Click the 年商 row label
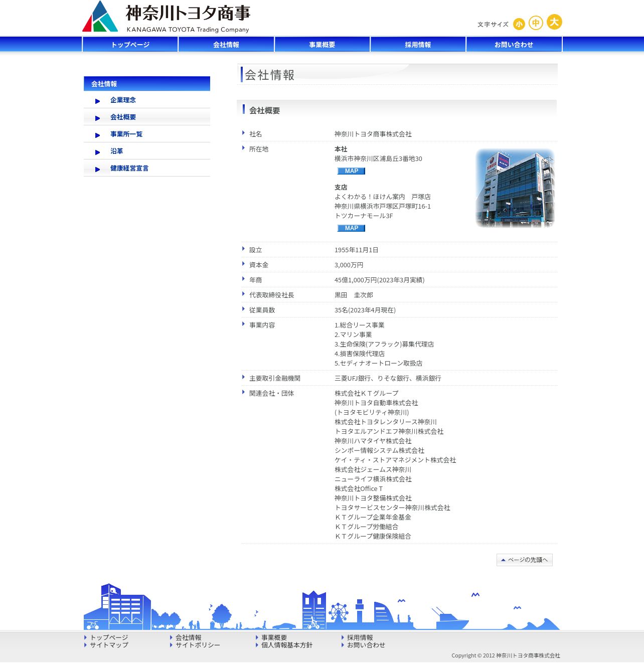 tap(255, 280)
